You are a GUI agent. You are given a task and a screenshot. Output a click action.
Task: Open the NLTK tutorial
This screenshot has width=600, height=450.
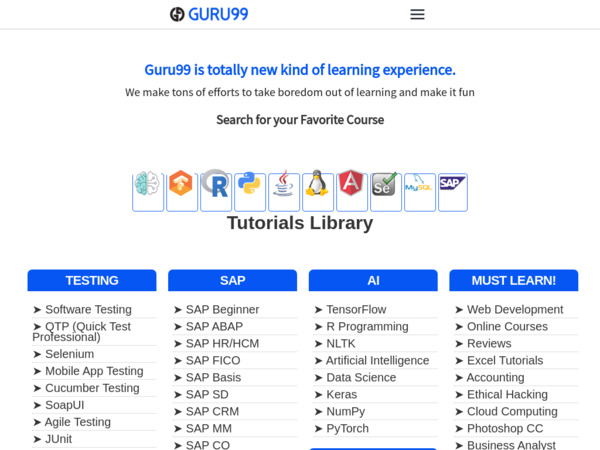[x=341, y=343]
